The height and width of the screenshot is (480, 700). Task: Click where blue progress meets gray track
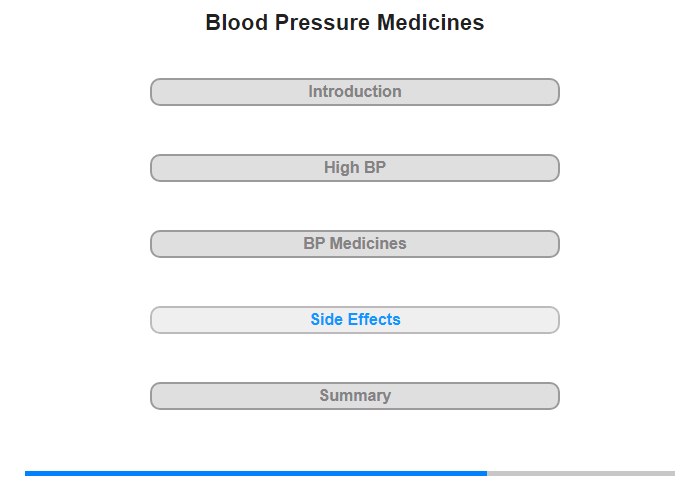pyautogui.click(x=487, y=473)
